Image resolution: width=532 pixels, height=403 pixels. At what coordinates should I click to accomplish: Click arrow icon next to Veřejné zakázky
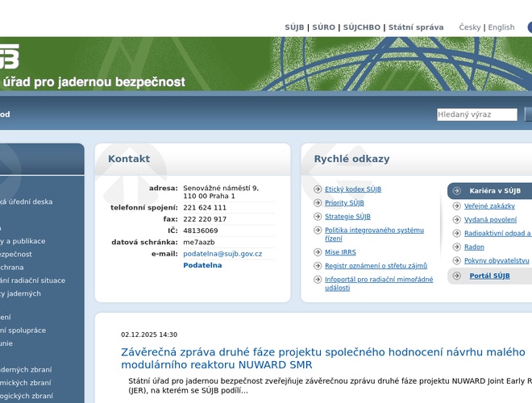[456, 206]
